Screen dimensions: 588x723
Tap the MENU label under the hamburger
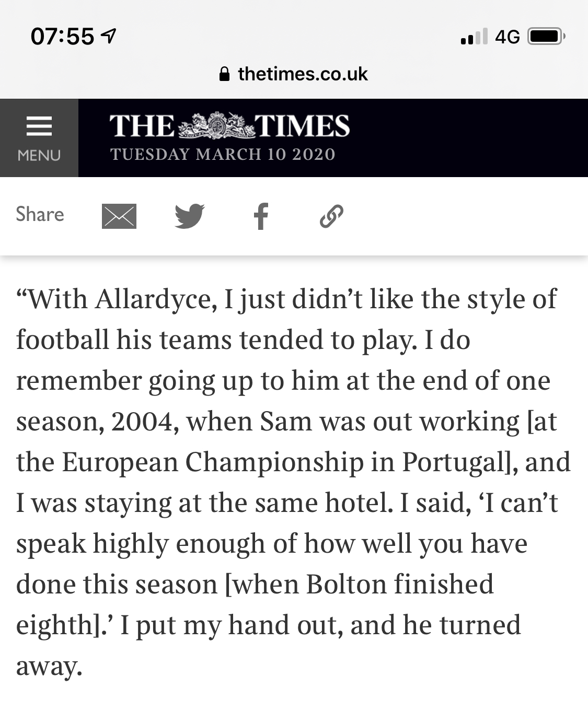39,155
